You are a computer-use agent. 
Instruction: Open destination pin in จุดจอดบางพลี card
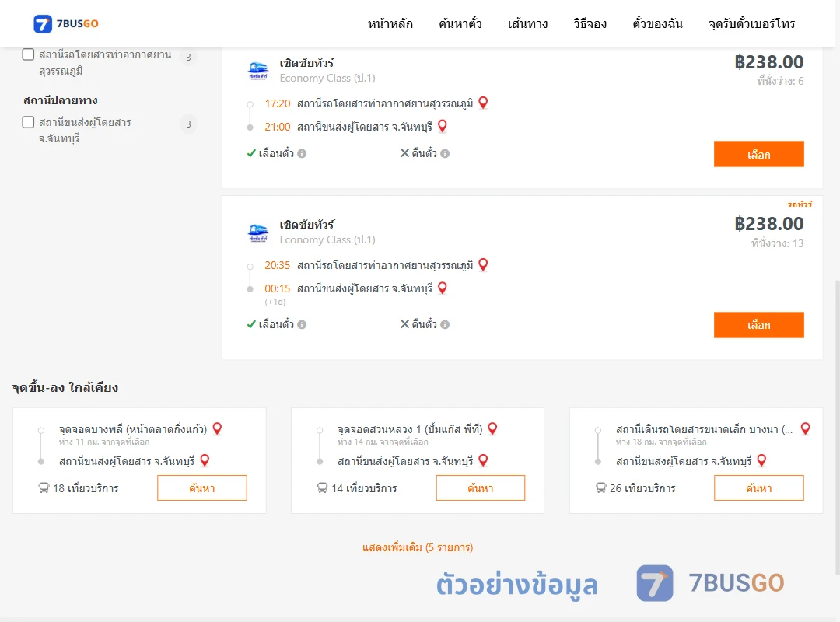pos(205,460)
